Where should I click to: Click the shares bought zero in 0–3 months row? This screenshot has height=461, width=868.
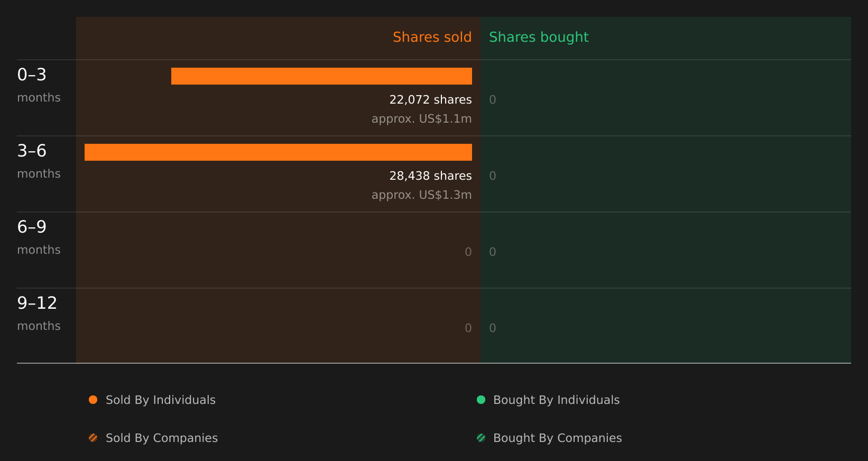pos(493,99)
